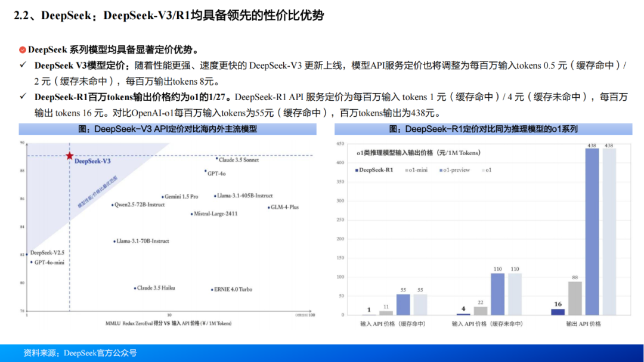
Task: Click the chart banner "图：DeepSeek-R1定价对比同为推理模型的o1系列"
Action: (484, 129)
